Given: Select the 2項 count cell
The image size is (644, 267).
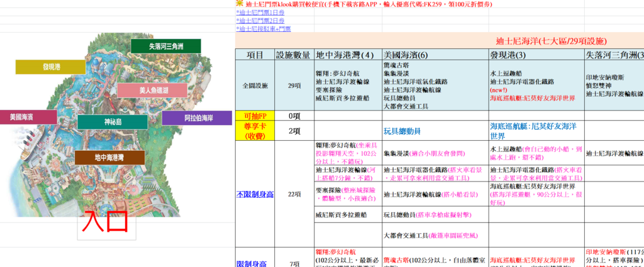Looking at the screenshot, I should tap(294, 131).
